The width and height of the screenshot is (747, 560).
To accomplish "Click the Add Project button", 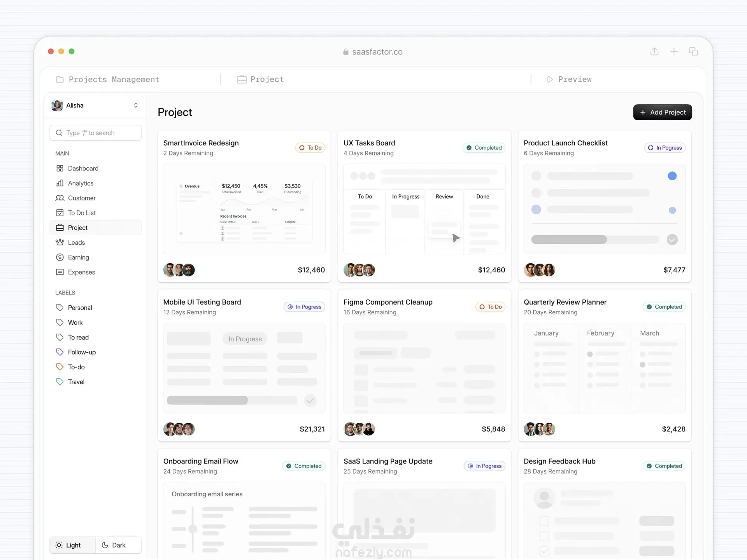I will click(x=663, y=112).
